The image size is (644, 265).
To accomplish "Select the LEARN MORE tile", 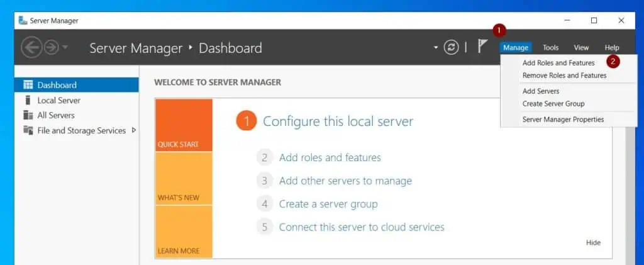I will click(184, 232).
